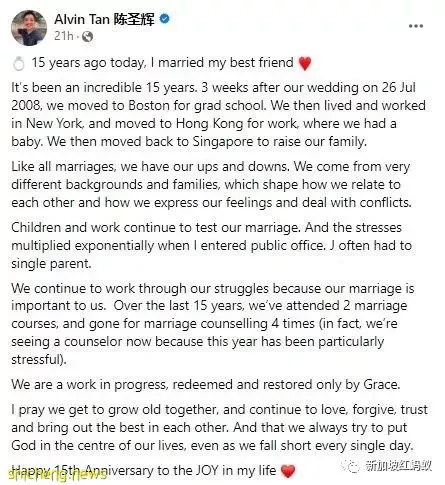Click paragraph starting 'We continue to work through'

pos(213,324)
